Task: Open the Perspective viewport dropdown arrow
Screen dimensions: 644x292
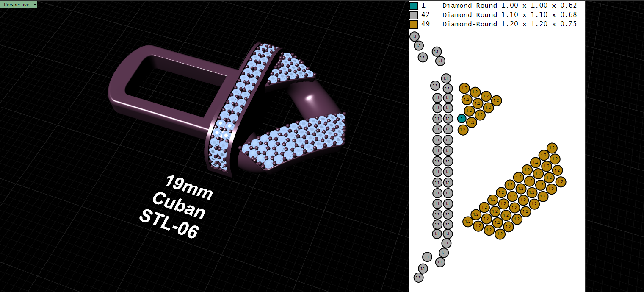Action: point(35,5)
